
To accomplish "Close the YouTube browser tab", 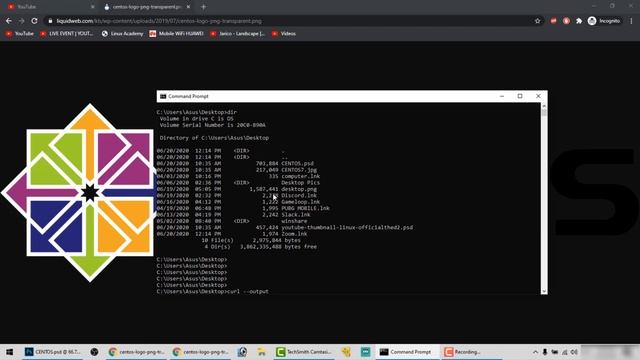I will point(92,7).
